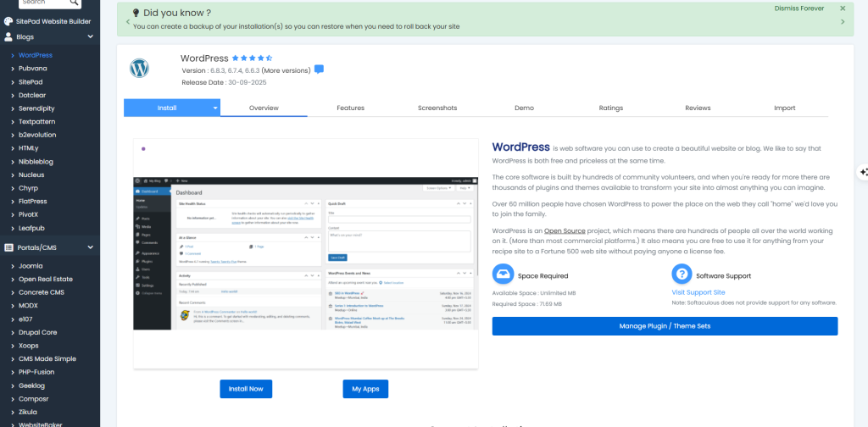The width and height of the screenshot is (868, 427).
Task: Click the sparkle icon at right screen edge
Action: [x=862, y=173]
